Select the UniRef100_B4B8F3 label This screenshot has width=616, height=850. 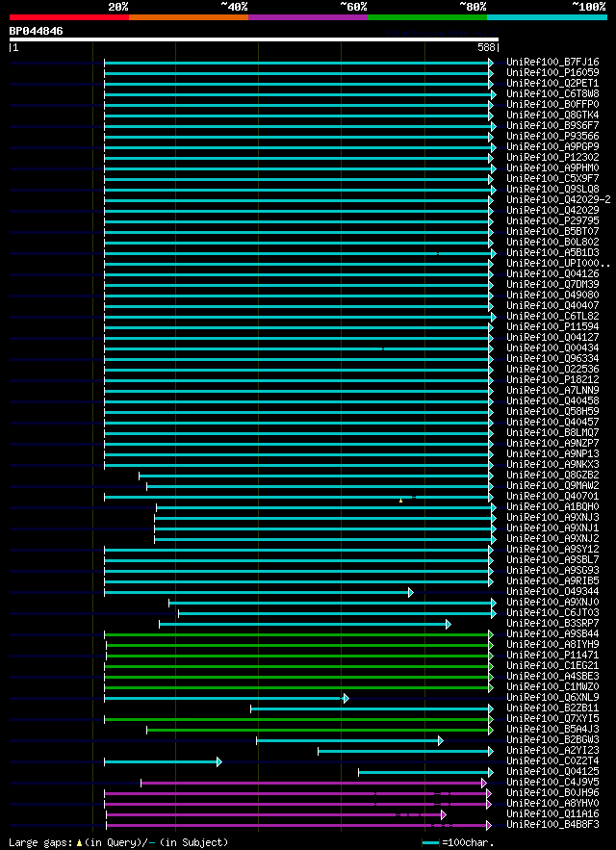click(x=552, y=826)
